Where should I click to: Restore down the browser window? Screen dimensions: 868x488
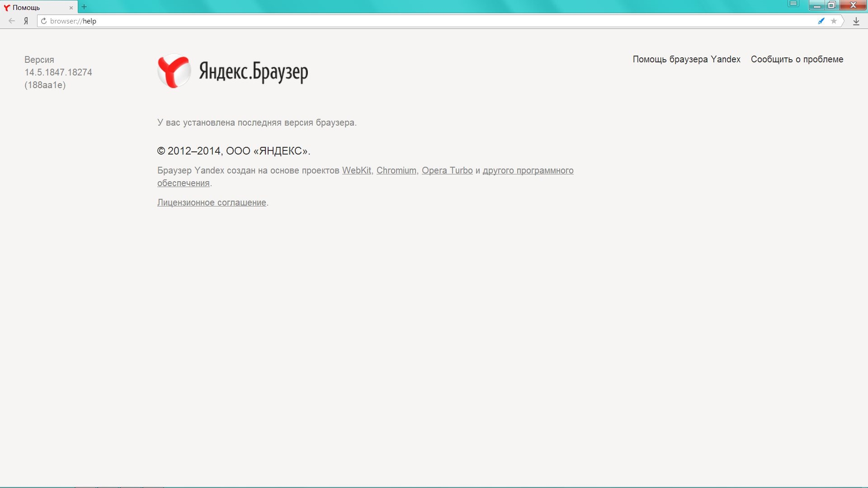[832, 5]
